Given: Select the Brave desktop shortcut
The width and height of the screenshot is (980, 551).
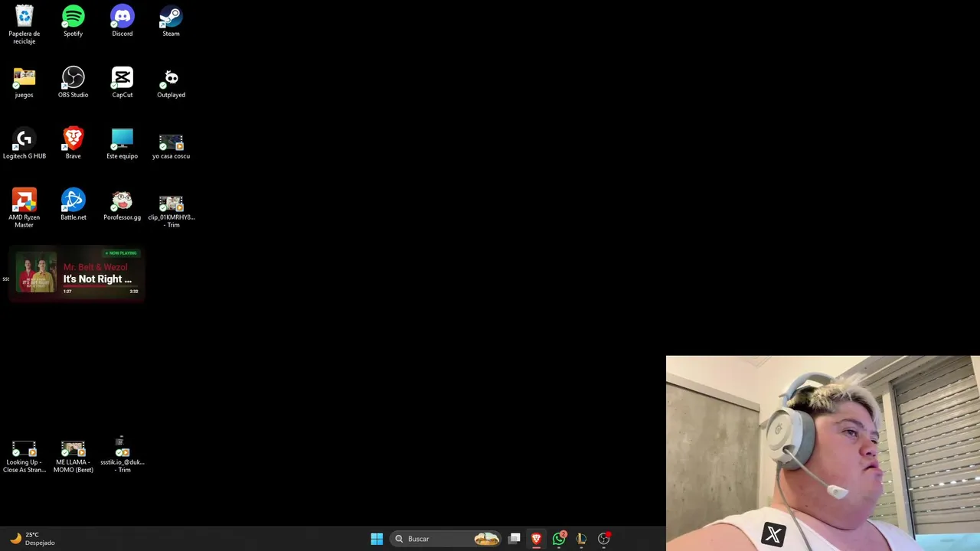Looking at the screenshot, I should point(73,143).
